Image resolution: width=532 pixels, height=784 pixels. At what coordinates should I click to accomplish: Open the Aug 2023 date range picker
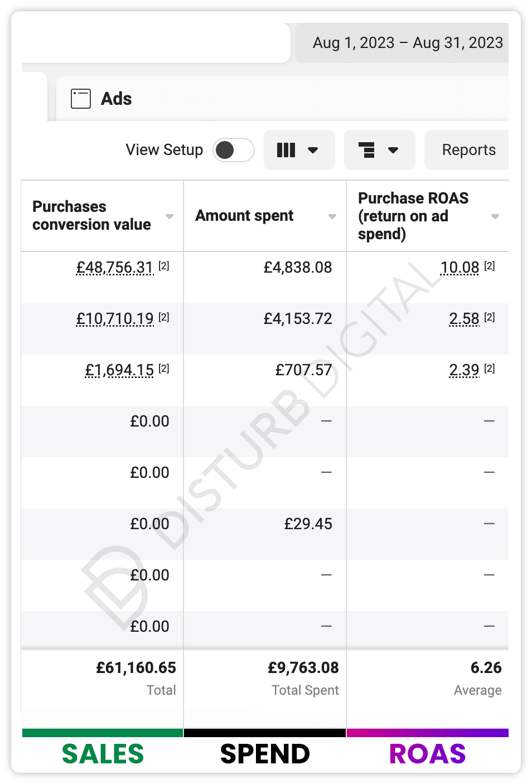point(407,43)
